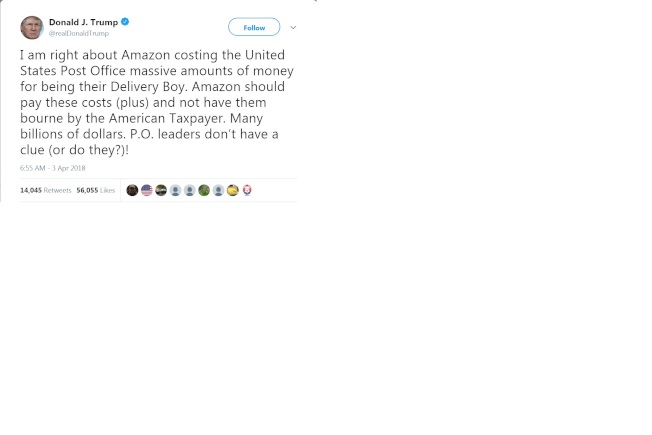
Task: Click the Donald J. Trump display name
Action: (x=83, y=22)
